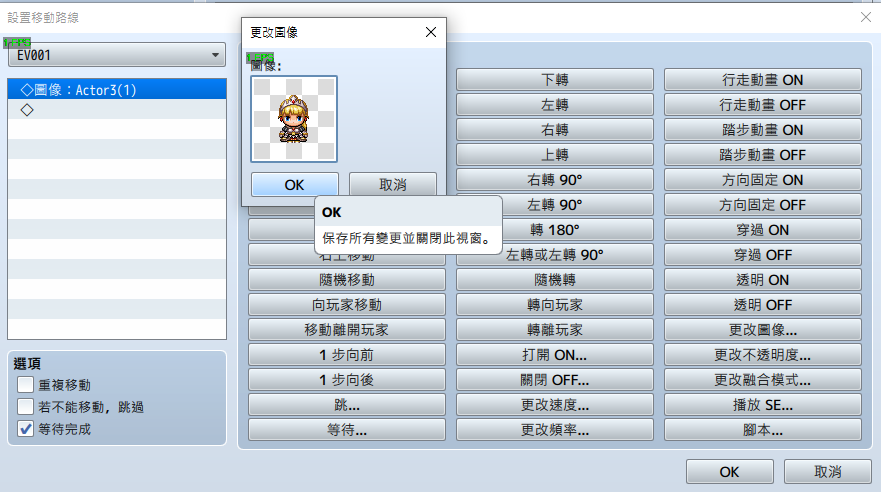Click the 等待... button
Viewport: 881px width, 492px height.
[x=347, y=430]
